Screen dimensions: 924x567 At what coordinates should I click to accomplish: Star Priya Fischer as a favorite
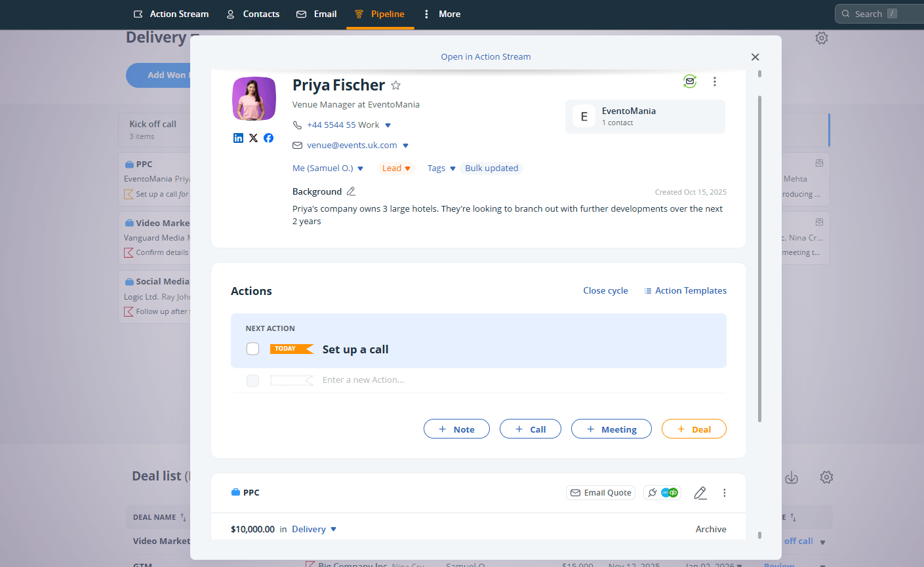pos(395,85)
